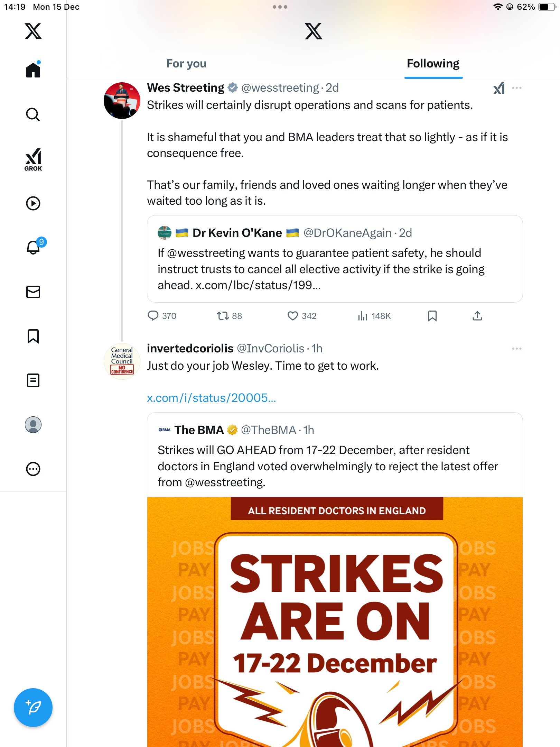
Task: Reply to Wes Streeting's post
Action: click(153, 316)
